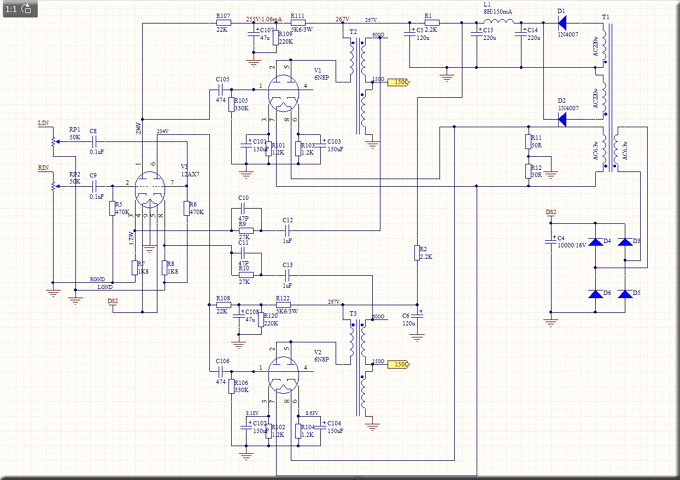
Task: Select the LIN input net label
Action: click(x=42, y=123)
